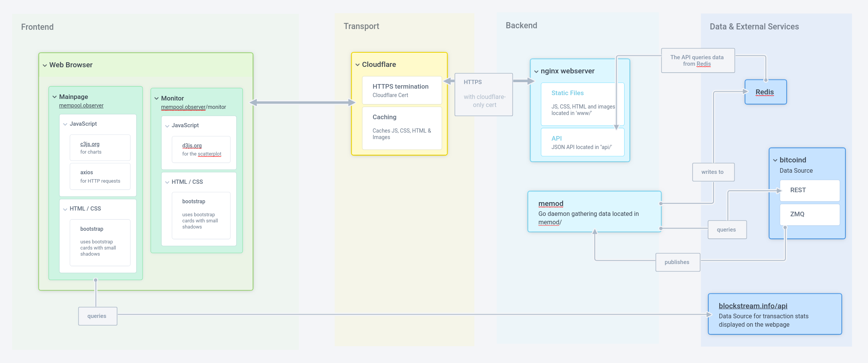Collapse the JavaScript group under Mainpage
This screenshot has height=363, width=868.
pyautogui.click(x=65, y=123)
